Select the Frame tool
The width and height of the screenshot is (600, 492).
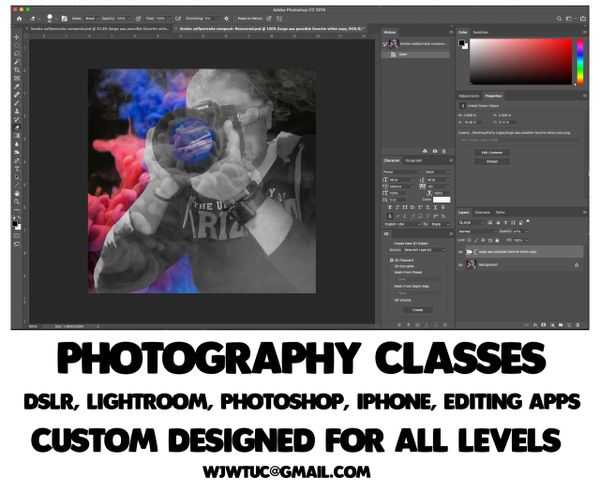click(17, 78)
